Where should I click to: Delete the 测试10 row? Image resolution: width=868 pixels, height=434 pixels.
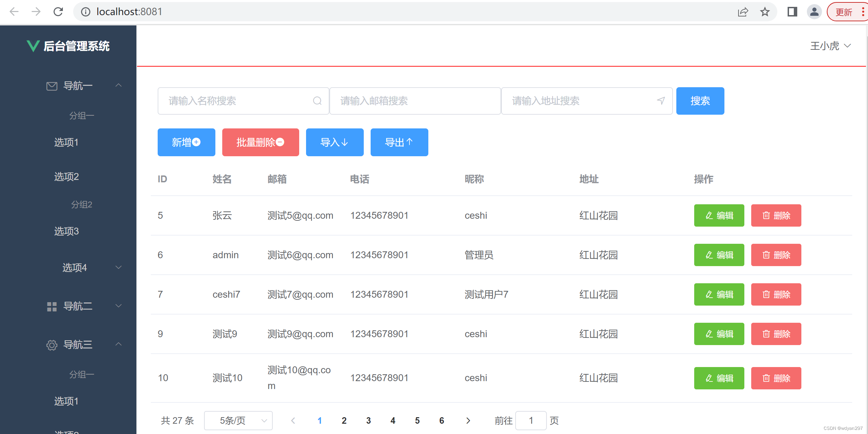pyautogui.click(x=776, y=378)
